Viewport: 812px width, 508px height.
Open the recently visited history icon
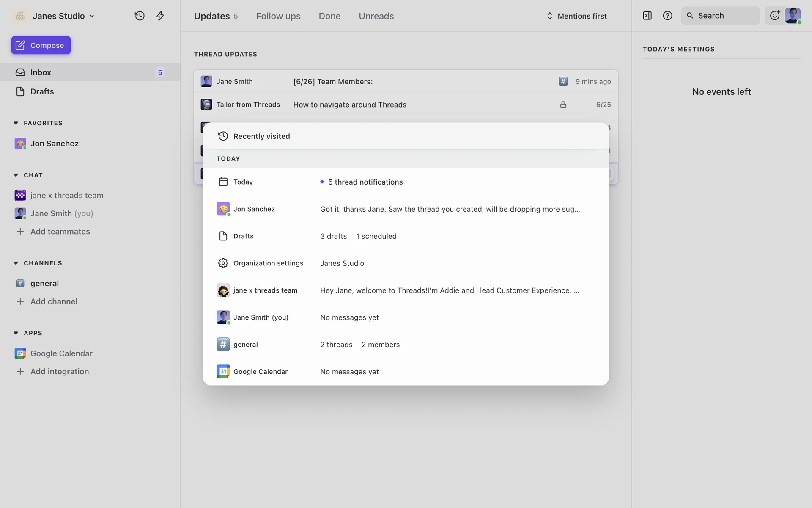pos(140,16)
